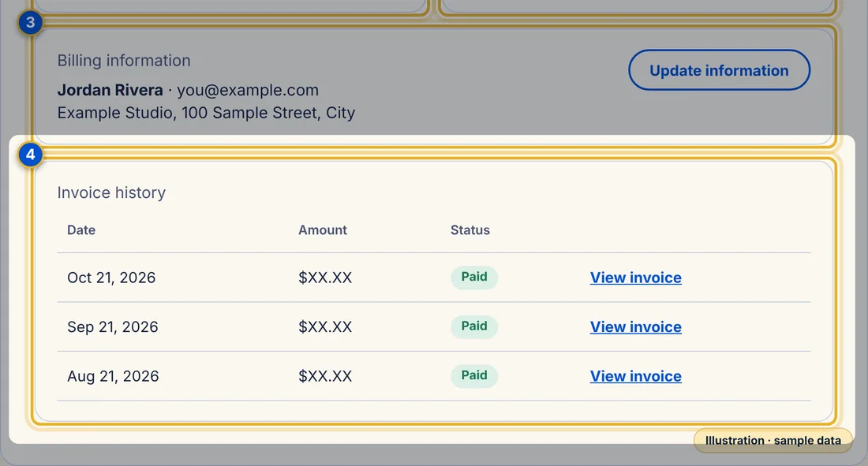Select the date Aug 21, 2026
The image size is (868, 466).
[113, 376]
